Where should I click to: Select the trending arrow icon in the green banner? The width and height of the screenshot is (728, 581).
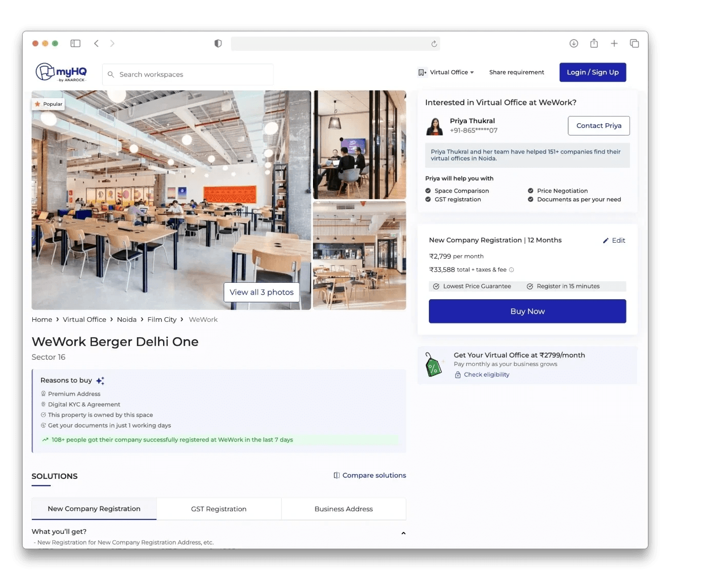pyautogui.click(x=45, y=440)
